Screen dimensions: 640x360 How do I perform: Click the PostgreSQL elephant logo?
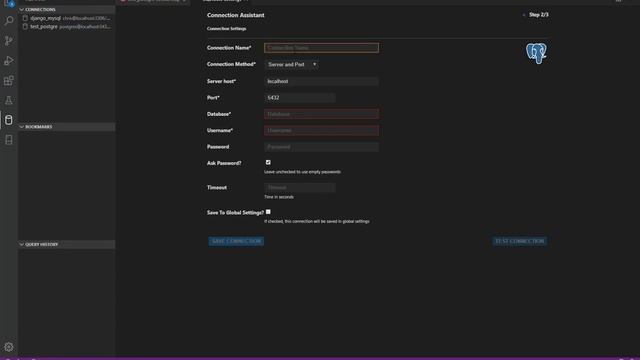[x=536, y=53]
